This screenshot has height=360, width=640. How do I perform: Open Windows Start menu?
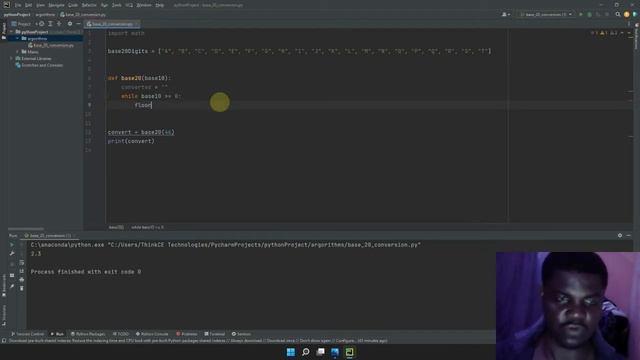(x=291, y=352)
